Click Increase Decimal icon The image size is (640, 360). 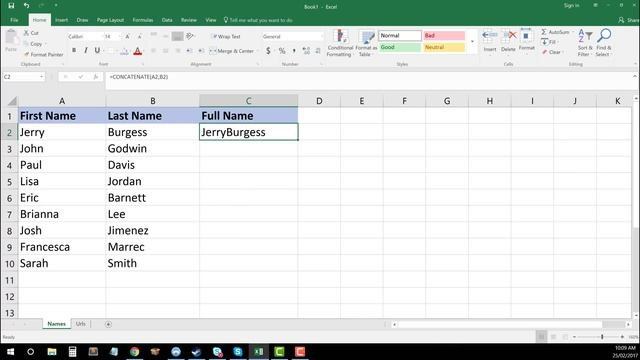tap(306, 51)
